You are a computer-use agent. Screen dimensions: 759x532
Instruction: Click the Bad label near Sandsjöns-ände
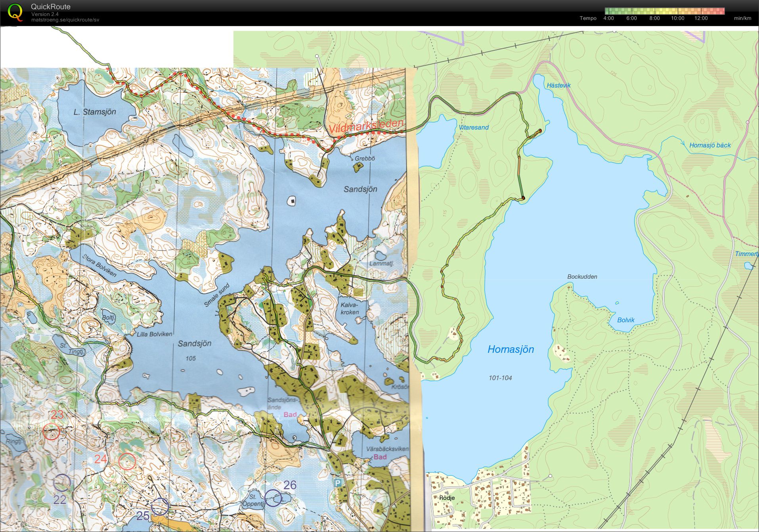tap(290, 414)
